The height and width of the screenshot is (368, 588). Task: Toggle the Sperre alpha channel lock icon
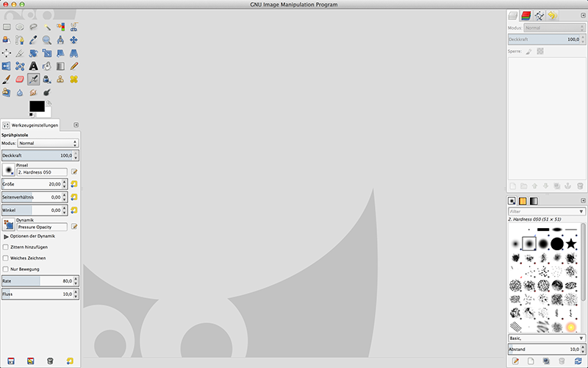[x=540, y=52]
